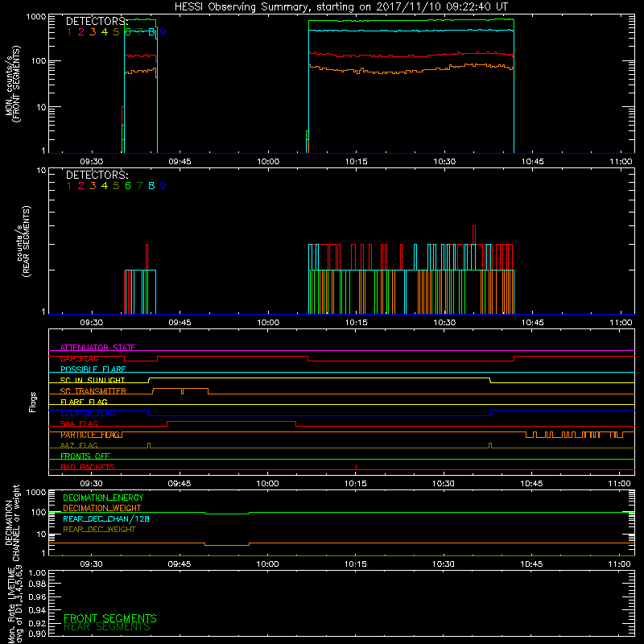Image resolution: width=644 pixels, height=644 pixels.
Task: Click the 10:15 tick under the front segments plot
Action: (x=356, y=162)
